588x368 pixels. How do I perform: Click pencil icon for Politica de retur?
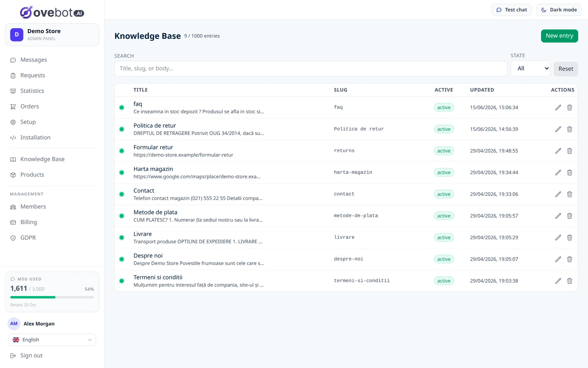pyautogui.click(x=558, y=129)
